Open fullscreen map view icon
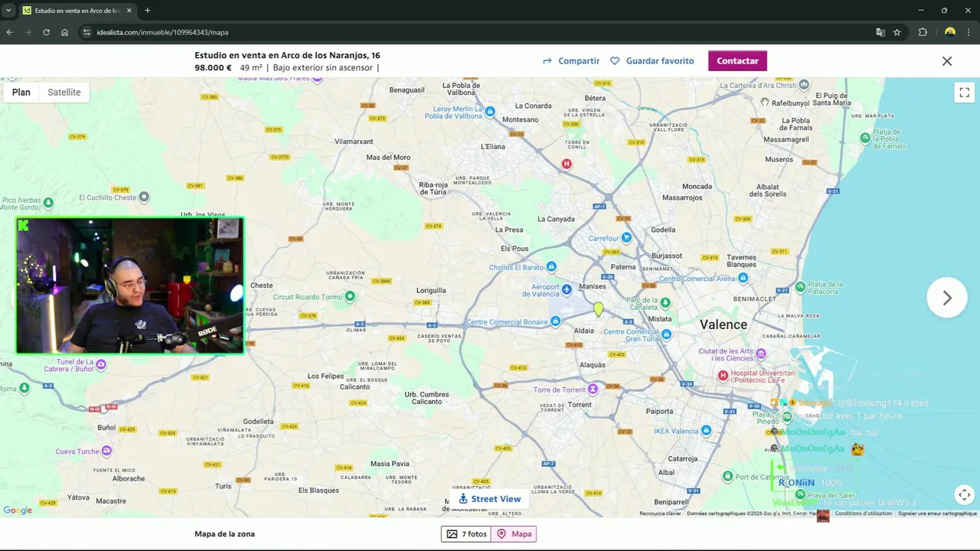This screenshot has height=551, width=980. tap(964, 93)
